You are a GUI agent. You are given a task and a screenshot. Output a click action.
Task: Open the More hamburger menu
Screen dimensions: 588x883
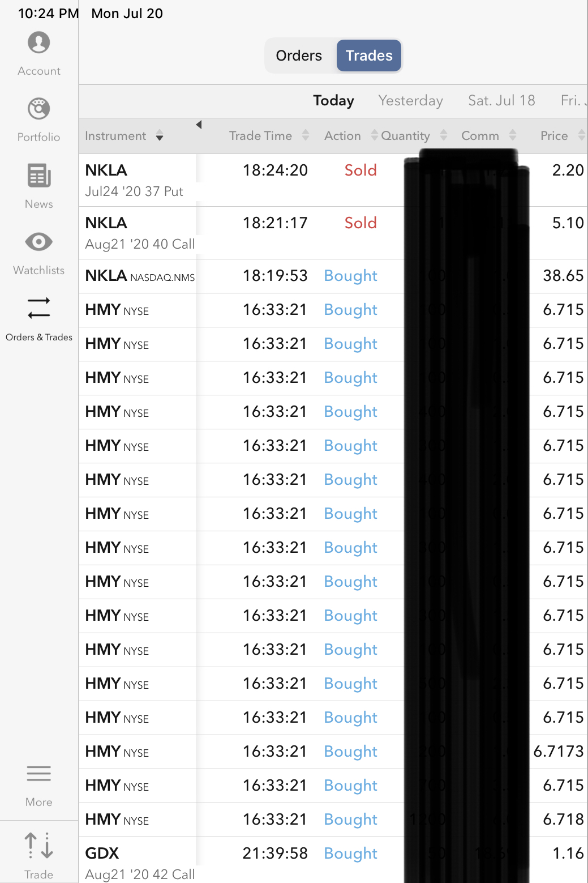tap(38, 774)
